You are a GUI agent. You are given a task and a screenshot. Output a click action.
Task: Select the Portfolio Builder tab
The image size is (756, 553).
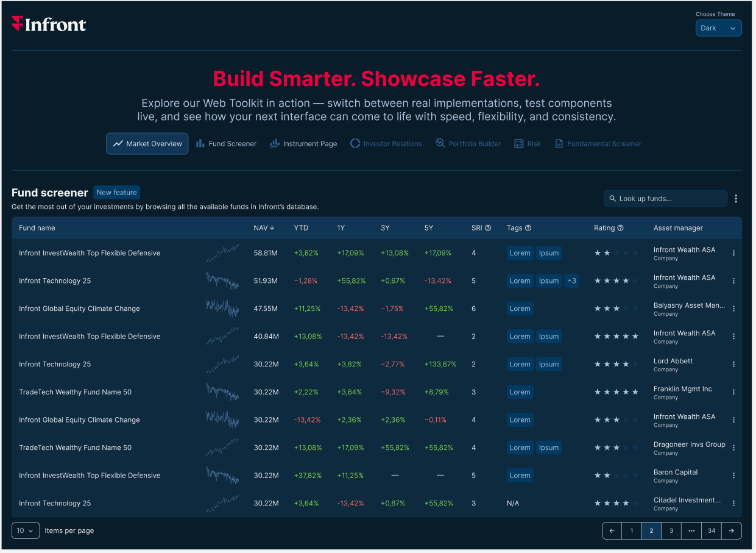click(468, 144)
